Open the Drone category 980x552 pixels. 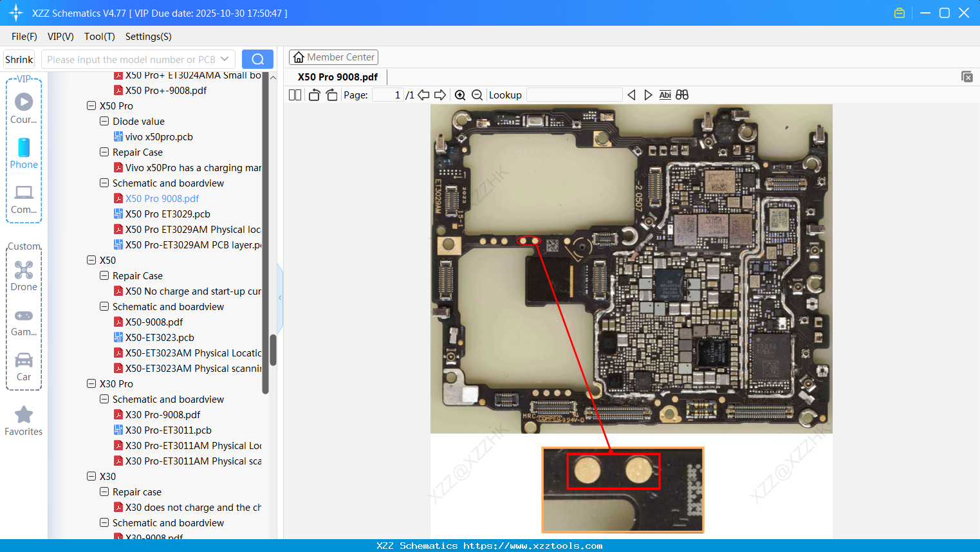(24, 275)
